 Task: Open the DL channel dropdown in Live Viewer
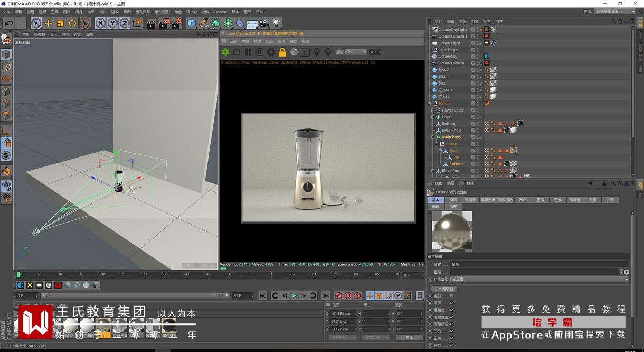click(356, 52)
